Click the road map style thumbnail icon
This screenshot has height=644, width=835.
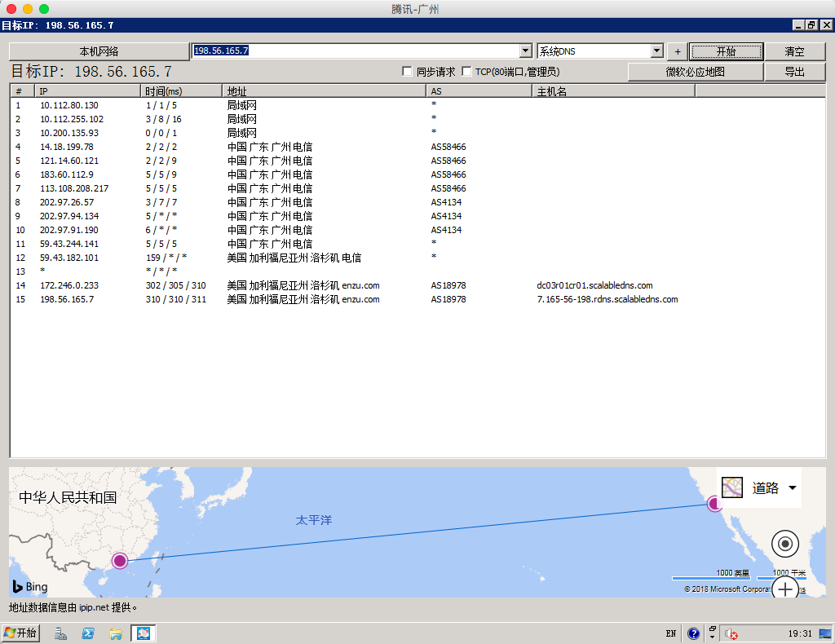[x=732, y=487]
